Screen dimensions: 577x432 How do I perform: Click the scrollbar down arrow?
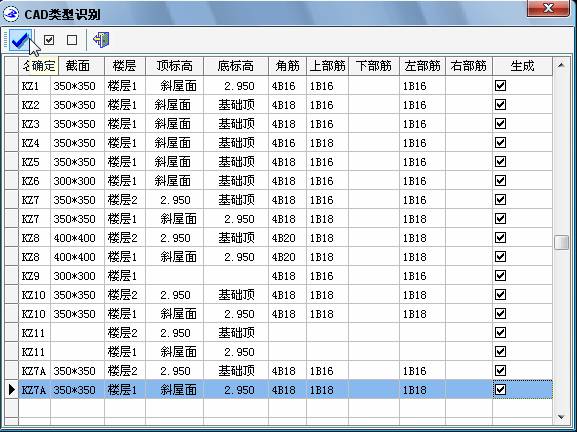pyautogui.click(x=561, y=417)
